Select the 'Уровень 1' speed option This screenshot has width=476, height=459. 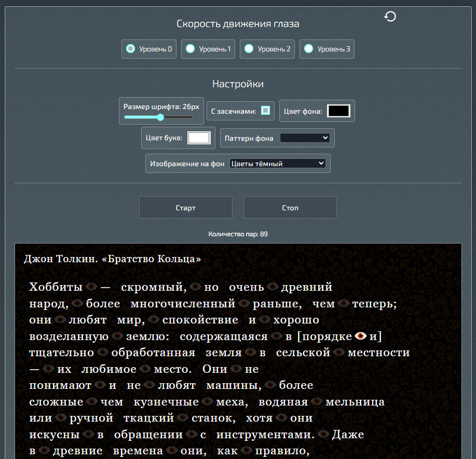[x=208, y=49]
